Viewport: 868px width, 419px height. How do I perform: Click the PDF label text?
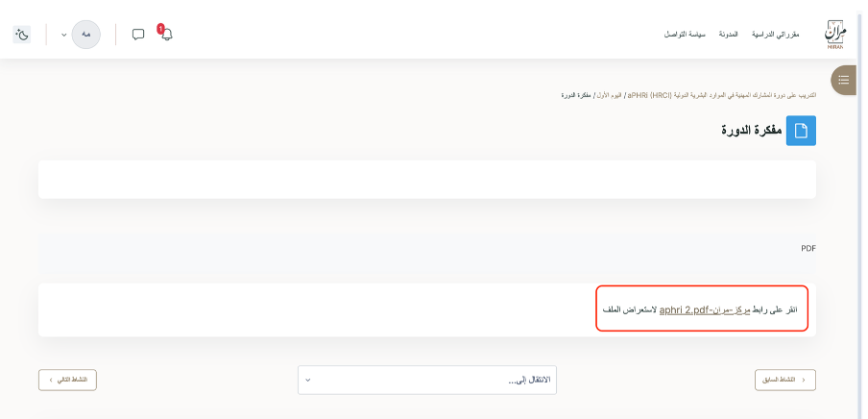(x=808, y=248)
